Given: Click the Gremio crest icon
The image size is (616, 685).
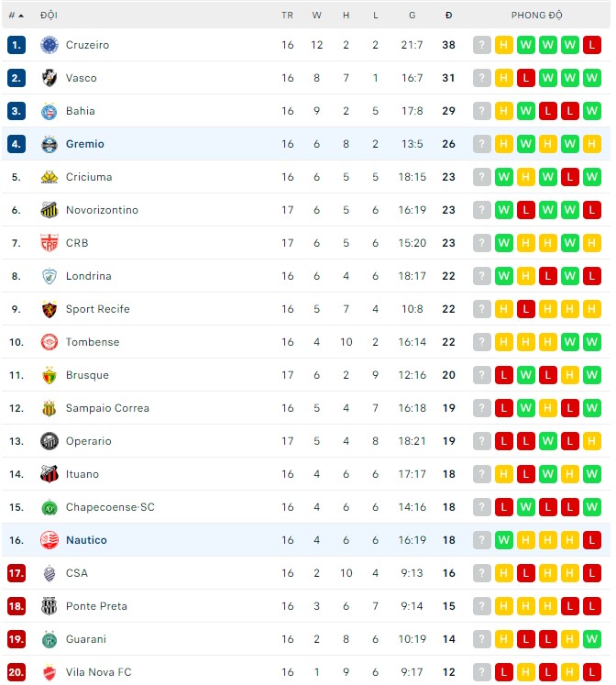Looking at the screenshot, I should [x=49, y=144].
